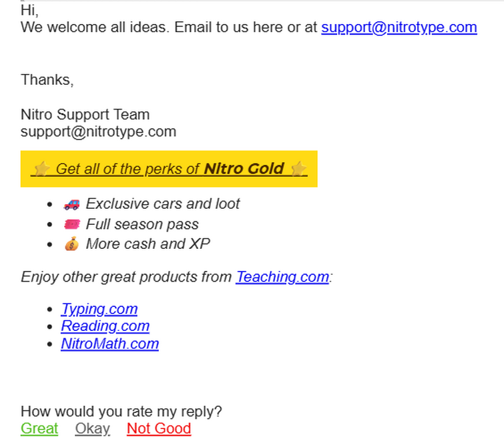The height and width of the screenshot is (445, 504).
Task: Click the bold Nitro Gold text
Action: coord(244,169)
